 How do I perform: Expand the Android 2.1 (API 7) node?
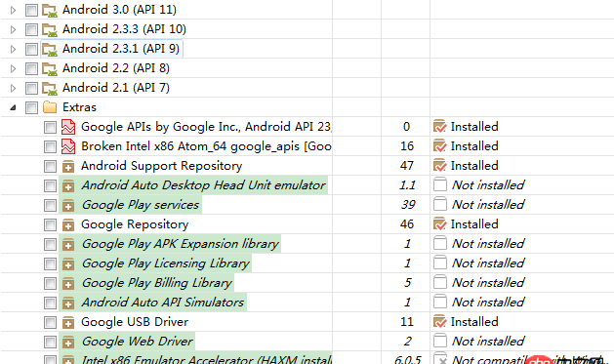click(x=13, y=88)
